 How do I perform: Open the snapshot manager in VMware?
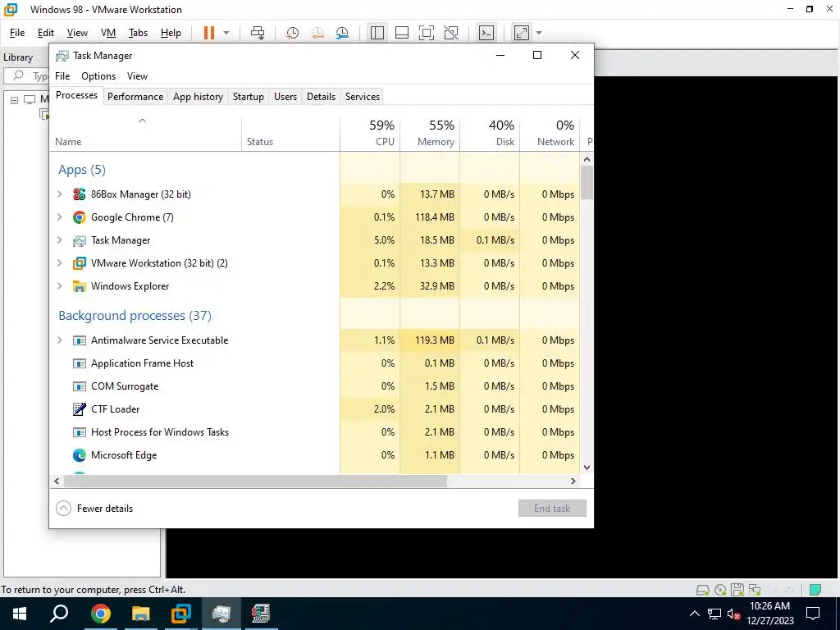[342, 33]
